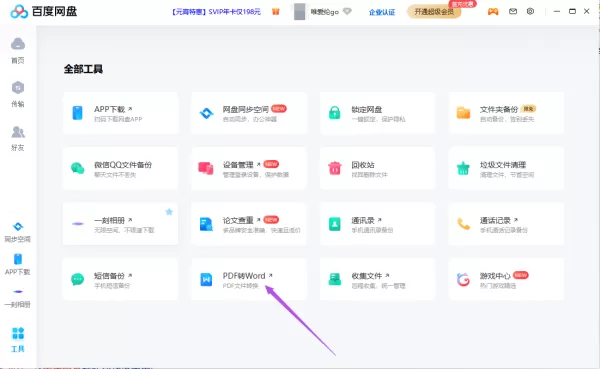Click the 通话记录 phone handset icon
Screen dimensions: 600x369
point(463,224)
